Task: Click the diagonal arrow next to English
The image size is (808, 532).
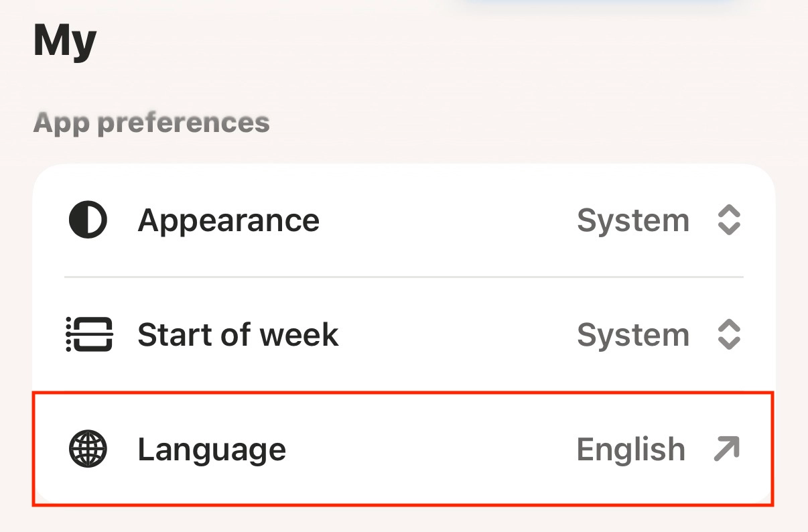Action: point(726,449)
